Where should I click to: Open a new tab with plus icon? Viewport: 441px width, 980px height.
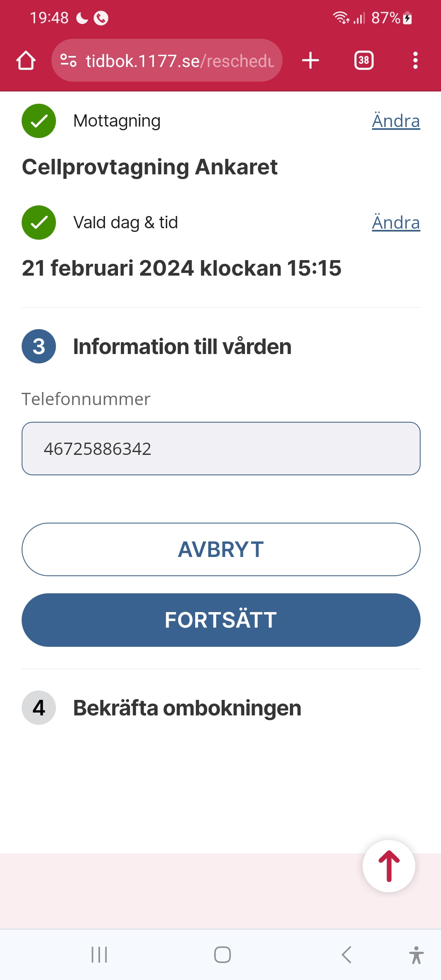[310, 60]
